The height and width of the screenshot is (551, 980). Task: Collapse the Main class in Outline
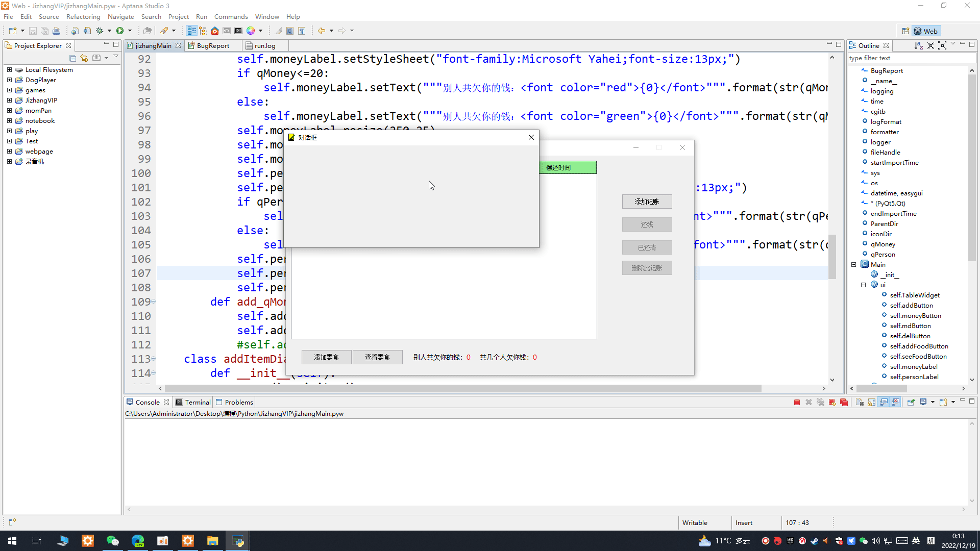853,265
